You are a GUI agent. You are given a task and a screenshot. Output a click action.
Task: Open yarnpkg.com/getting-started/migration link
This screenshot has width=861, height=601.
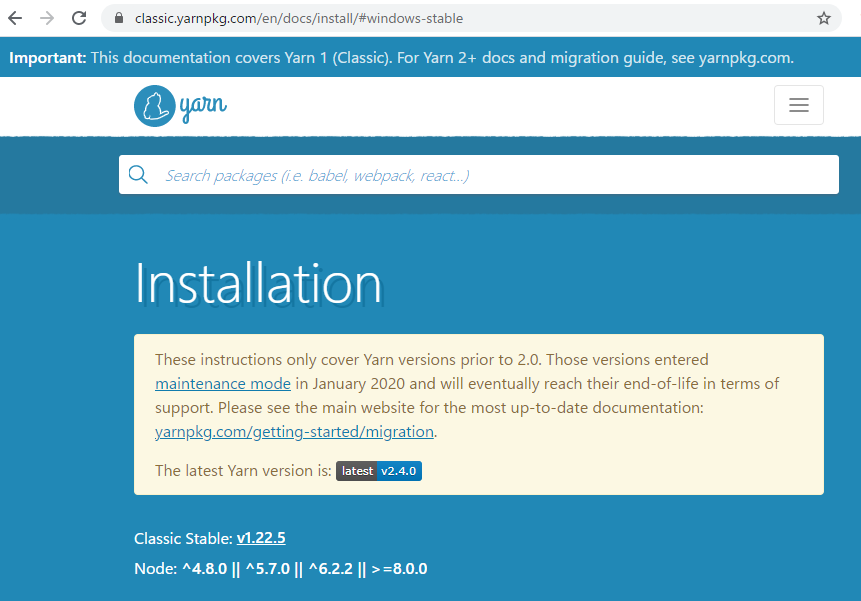coord(294,431)
